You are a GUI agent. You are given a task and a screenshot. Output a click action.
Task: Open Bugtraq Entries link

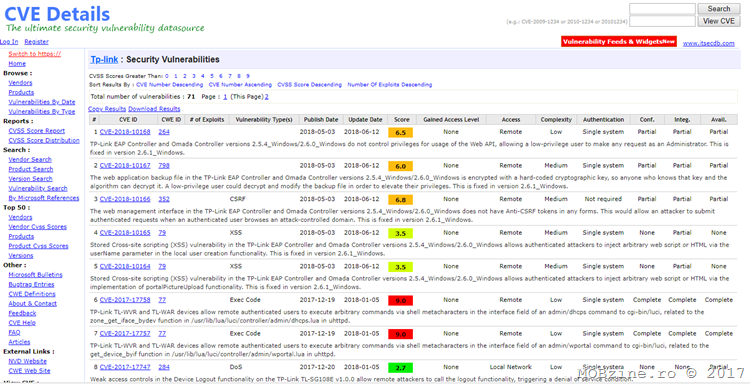click(31, 285)
